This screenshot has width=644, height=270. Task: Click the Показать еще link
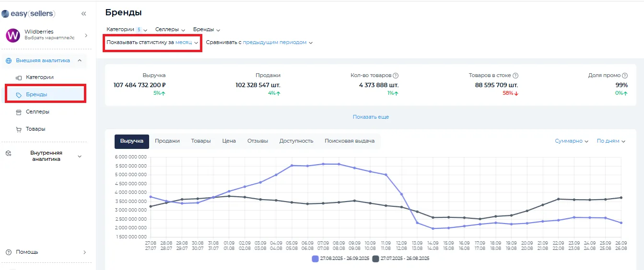371,117
